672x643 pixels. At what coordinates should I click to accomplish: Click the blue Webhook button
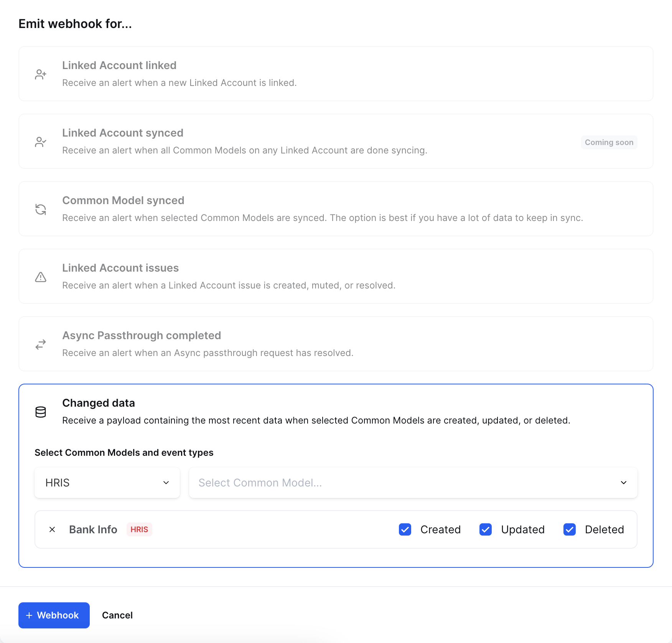[54, 615]
